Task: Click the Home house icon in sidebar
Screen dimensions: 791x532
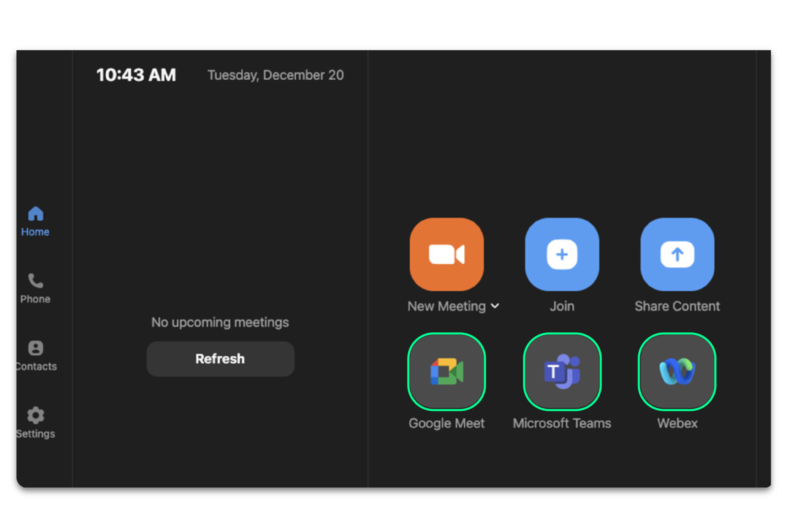Action: click(36, 214)
